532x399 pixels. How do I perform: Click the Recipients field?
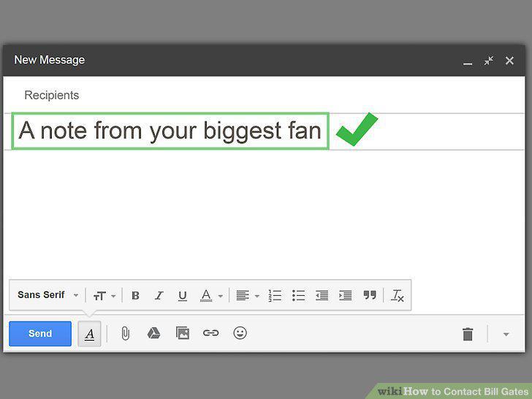(264, 95)
